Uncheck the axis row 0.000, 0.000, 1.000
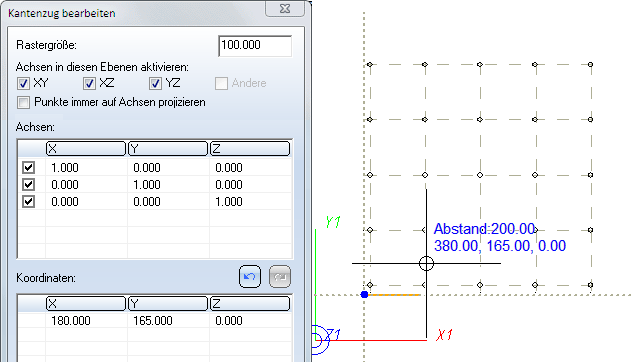 coord(28,201)
